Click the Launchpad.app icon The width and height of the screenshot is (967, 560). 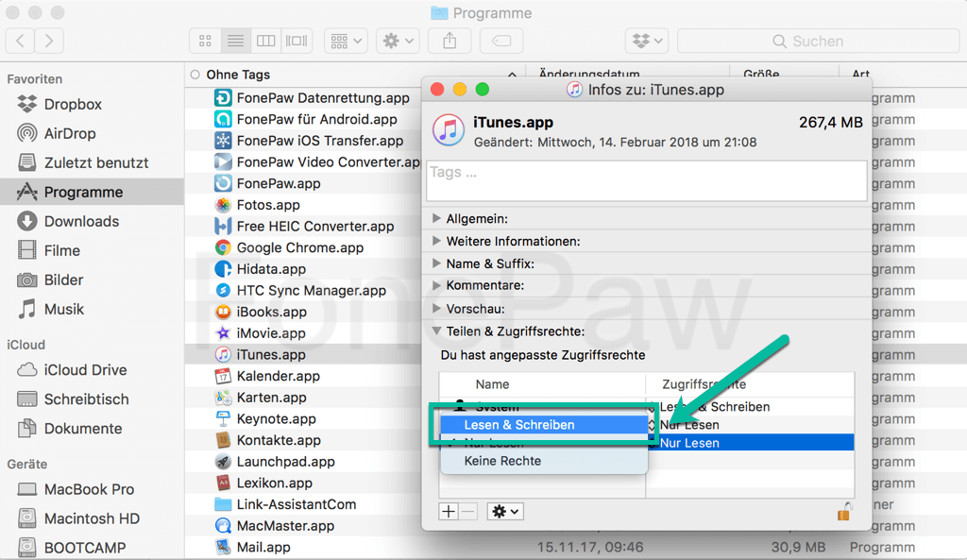223,462
